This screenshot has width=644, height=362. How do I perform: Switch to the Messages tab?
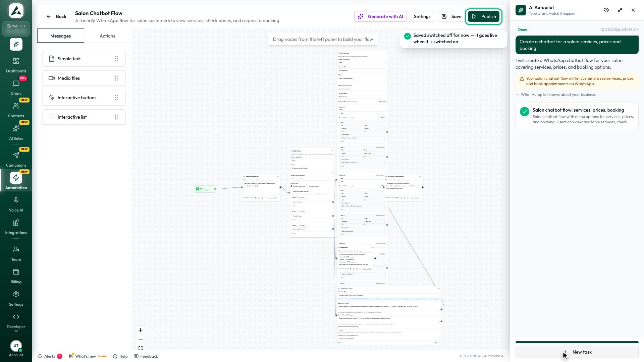click(60, 36)
